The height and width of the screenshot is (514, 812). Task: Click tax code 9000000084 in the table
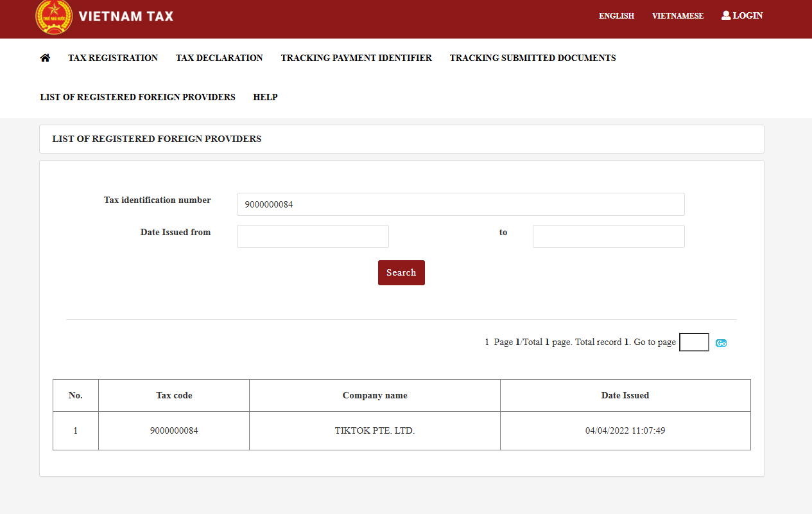(174, 430)
